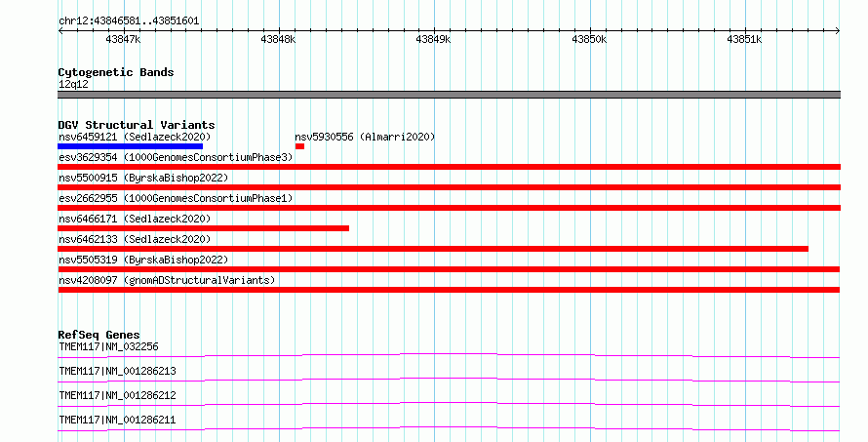The width and height of the screenshot is (868, 442).
Task: Click the nsv5500915 red variant bar
Action: (449, 187)
